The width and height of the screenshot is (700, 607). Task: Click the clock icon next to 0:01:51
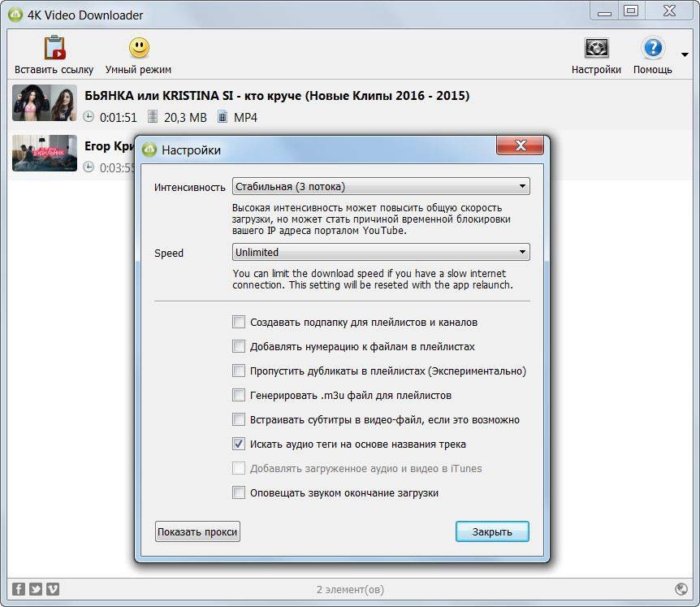89,116
